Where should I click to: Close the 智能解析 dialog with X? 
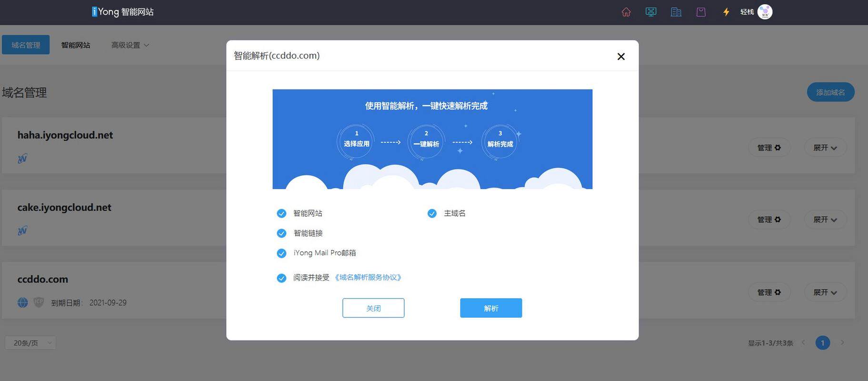point(621,57)
